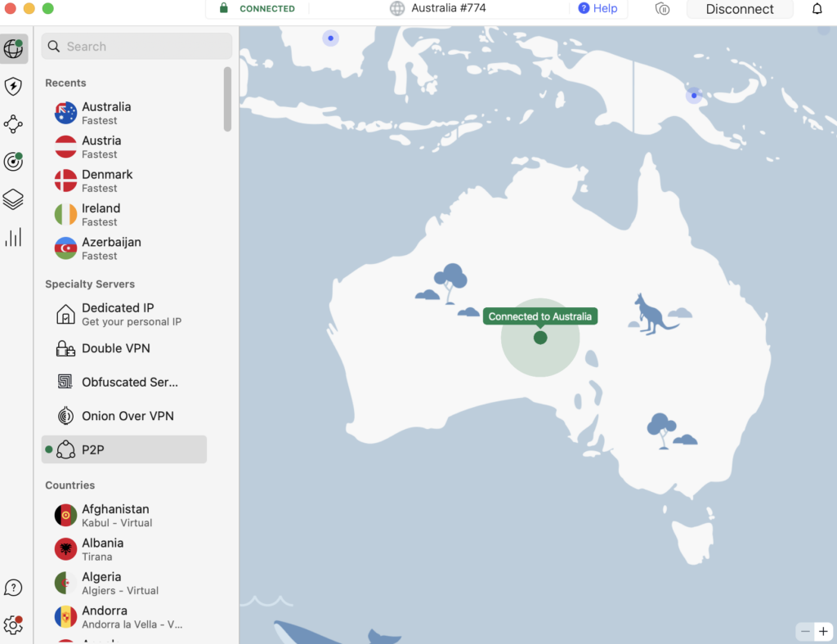Viewport: 837px width, 644px height.
Task: Click the Dedicated IP house icon
Action: coord(65,315)
